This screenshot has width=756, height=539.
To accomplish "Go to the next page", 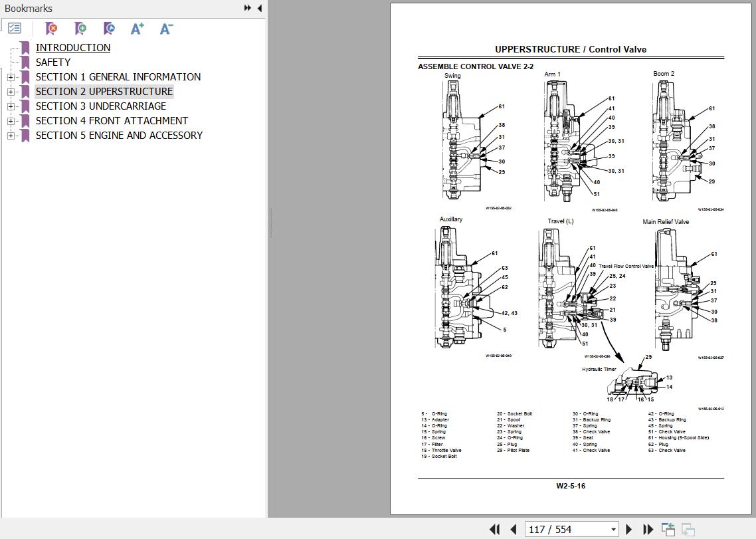I will pyautogui.click(x=629, y=529).
